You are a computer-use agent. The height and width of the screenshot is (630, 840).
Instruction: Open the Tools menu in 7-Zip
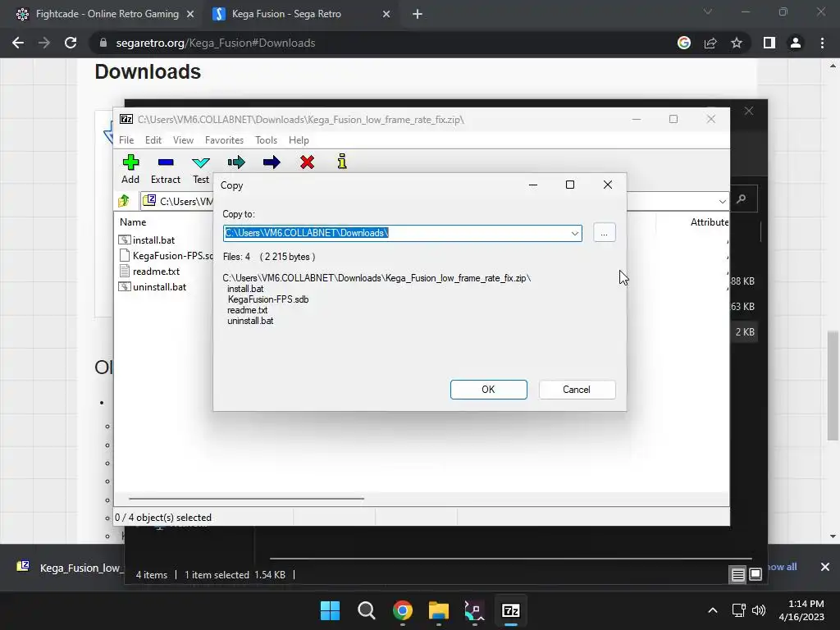(x=267, y=139)
